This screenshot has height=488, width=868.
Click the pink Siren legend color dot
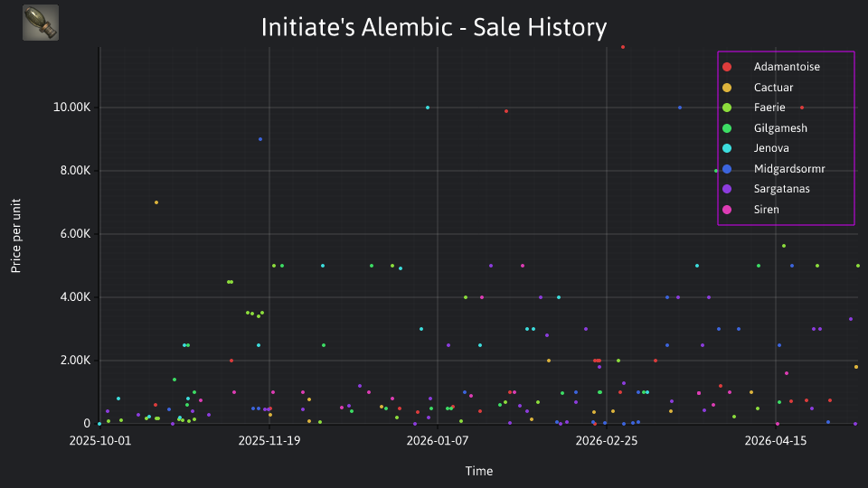[727, 210]
